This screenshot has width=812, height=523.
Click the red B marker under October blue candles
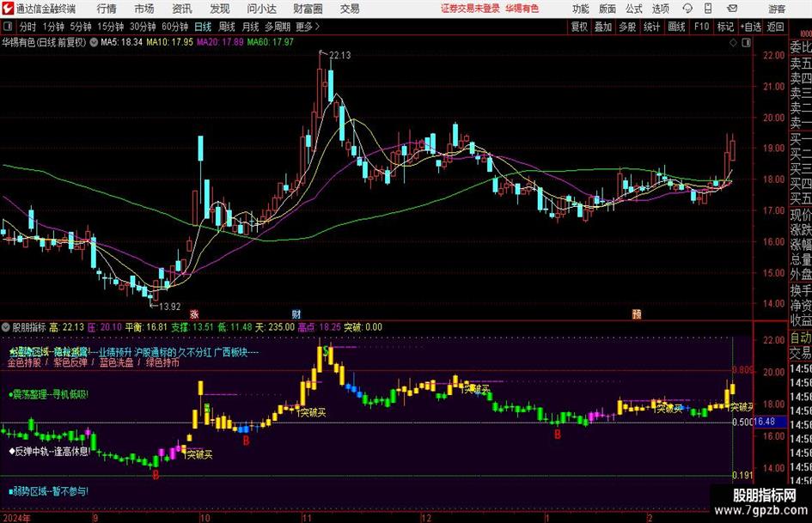click(247, 441)
